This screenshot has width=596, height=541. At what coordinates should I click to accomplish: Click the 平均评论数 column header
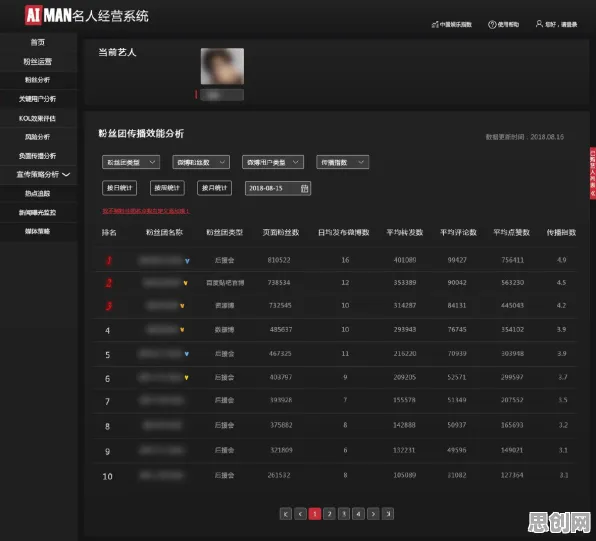458,232
